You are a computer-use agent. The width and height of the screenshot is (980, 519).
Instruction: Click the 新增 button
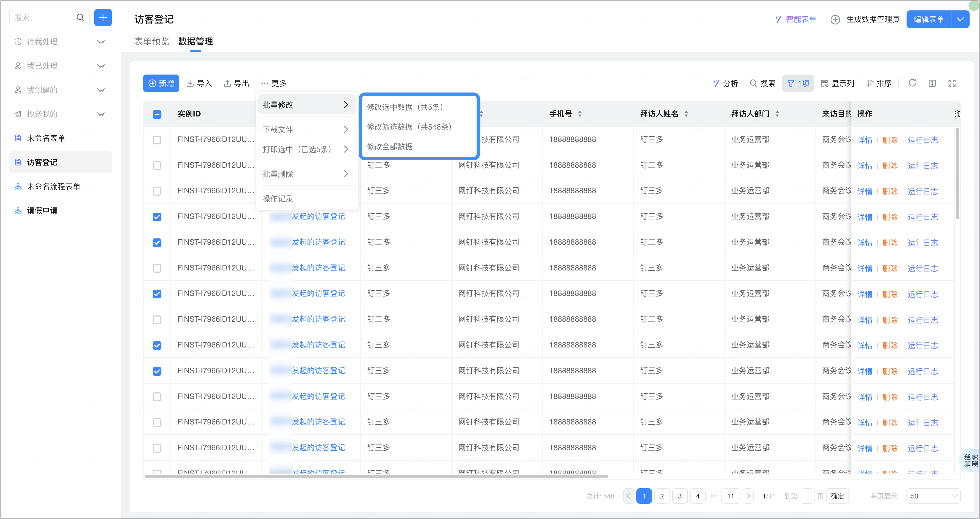tap(161, 83)
